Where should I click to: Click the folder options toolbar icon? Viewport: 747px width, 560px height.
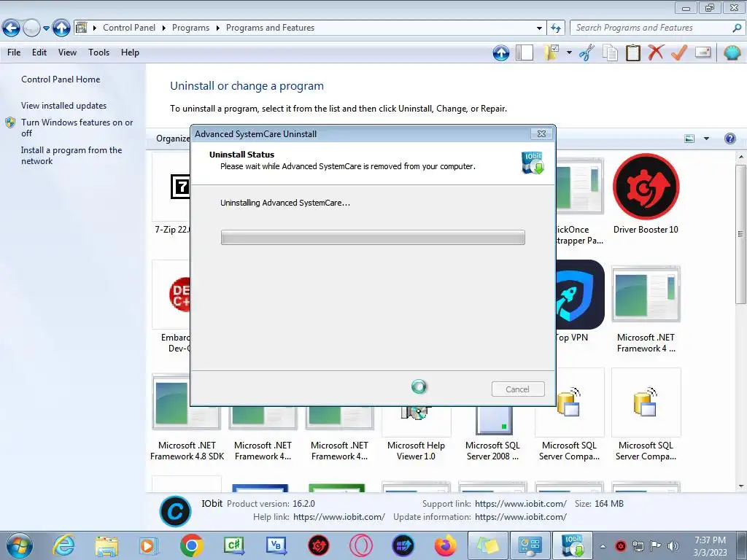(x=551, y=52)
